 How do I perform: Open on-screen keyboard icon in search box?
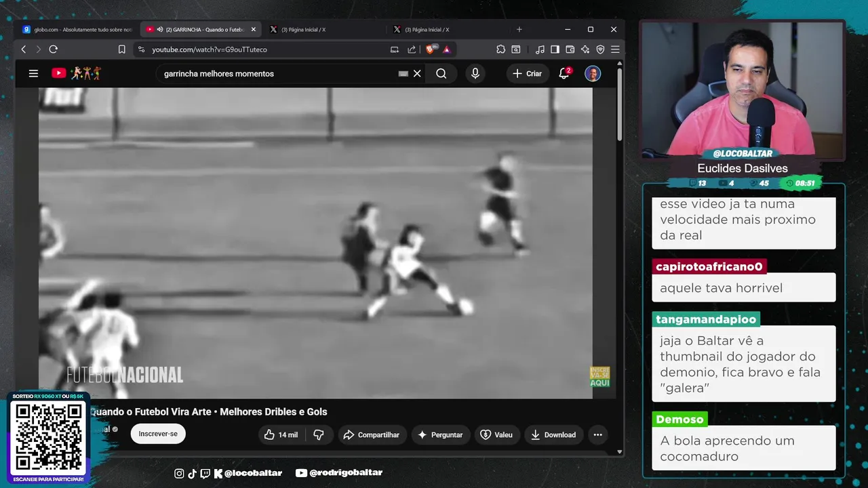pyautogui.click(x=403, y=73)
